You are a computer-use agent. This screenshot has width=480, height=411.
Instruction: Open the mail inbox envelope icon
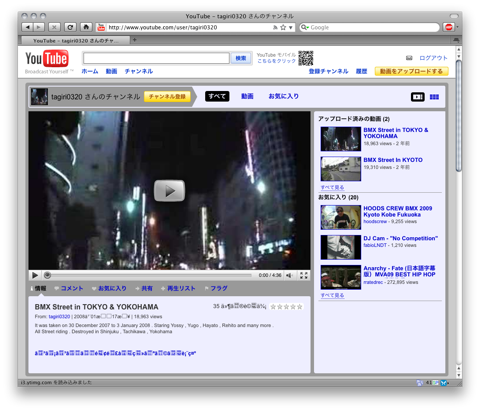[409, 58]
